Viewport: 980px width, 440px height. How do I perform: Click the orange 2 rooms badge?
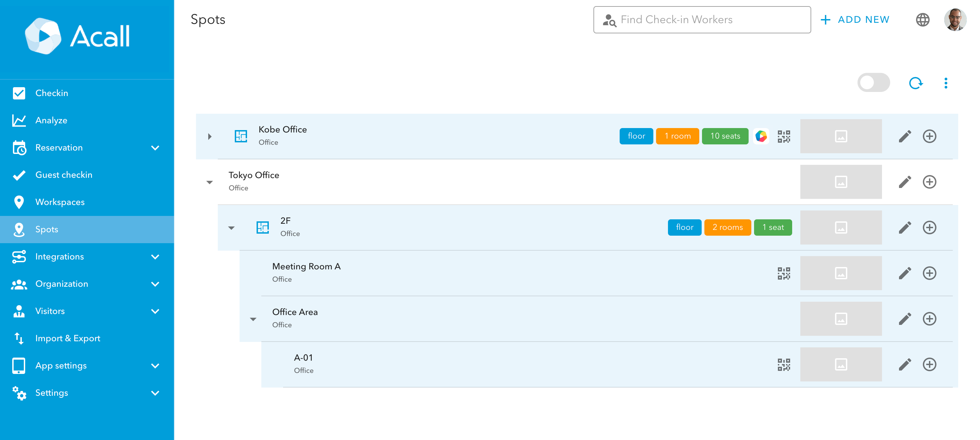tap(727, 227)
